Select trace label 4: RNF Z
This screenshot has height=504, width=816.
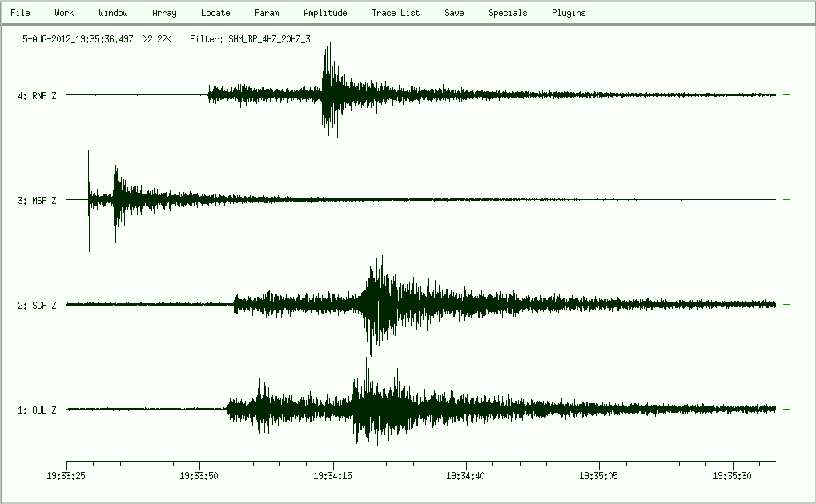pyautogui.click(x=38, y=96)
